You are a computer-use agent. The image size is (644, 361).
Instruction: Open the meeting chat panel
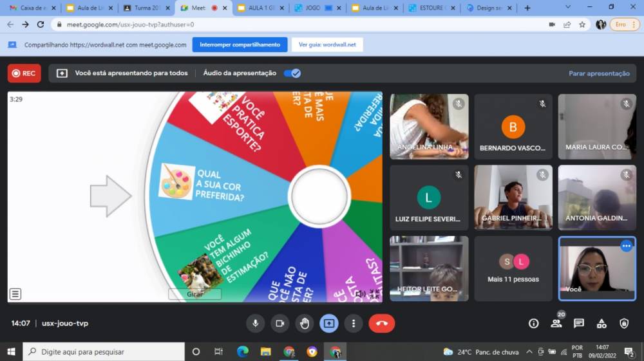[x=578, y=323]
